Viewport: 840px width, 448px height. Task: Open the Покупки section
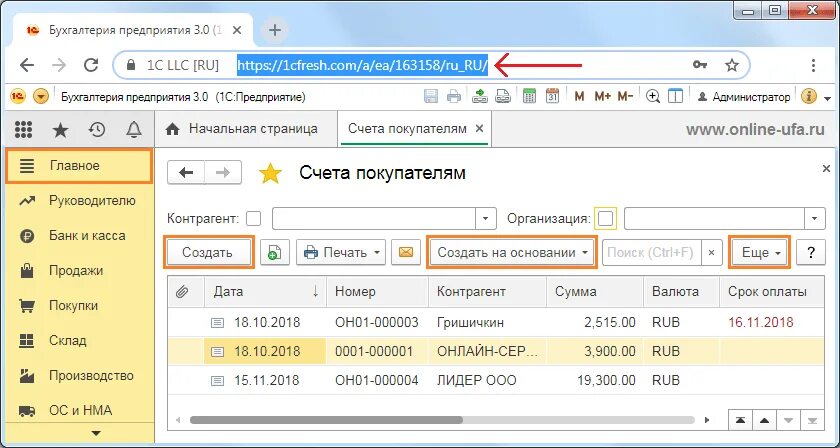79,306
